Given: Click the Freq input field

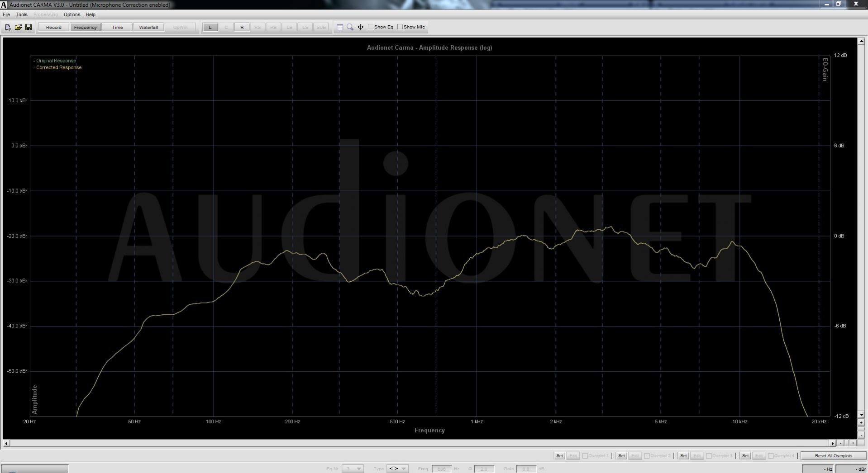Looking at the screenshot, I should 442,469.
